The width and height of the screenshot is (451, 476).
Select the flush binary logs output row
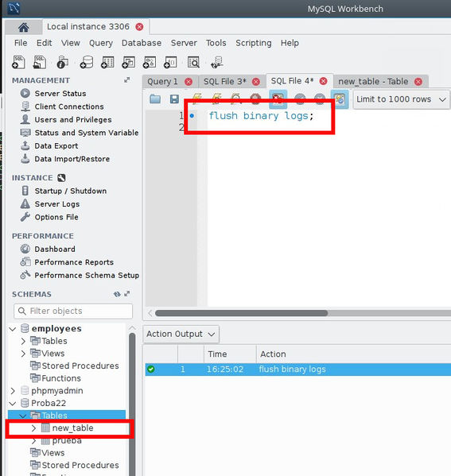pyautogui.click(x=297, y=370)
